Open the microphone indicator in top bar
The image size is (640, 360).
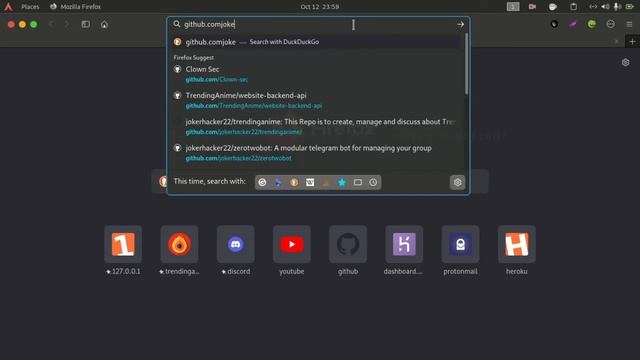point(617,7)
